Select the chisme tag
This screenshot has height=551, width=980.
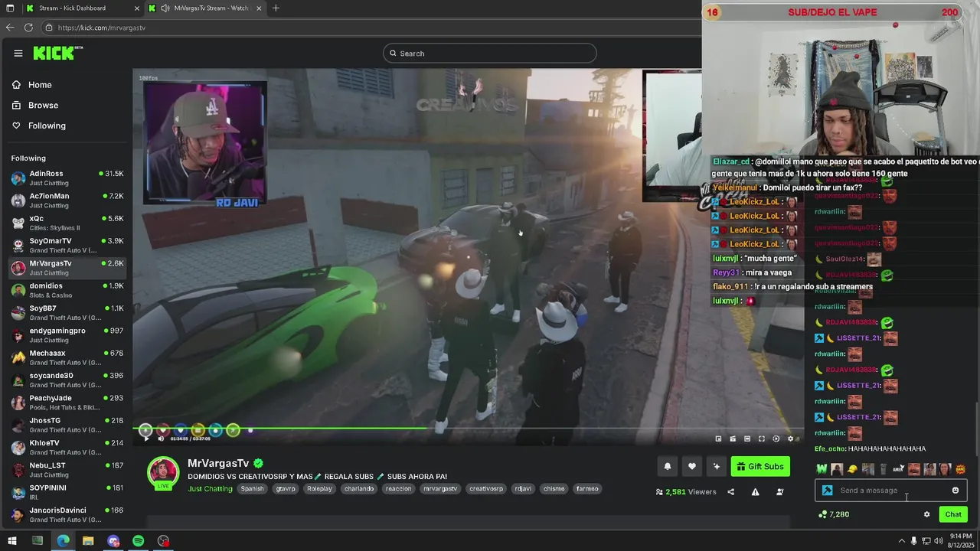pyautogui.click(x=554, y=488)
